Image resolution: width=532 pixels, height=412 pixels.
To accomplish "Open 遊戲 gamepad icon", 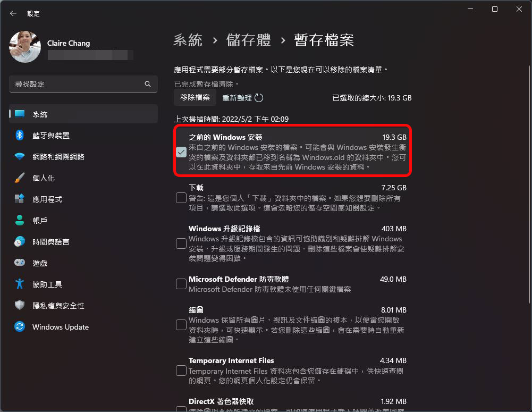I will click(20, 263).
